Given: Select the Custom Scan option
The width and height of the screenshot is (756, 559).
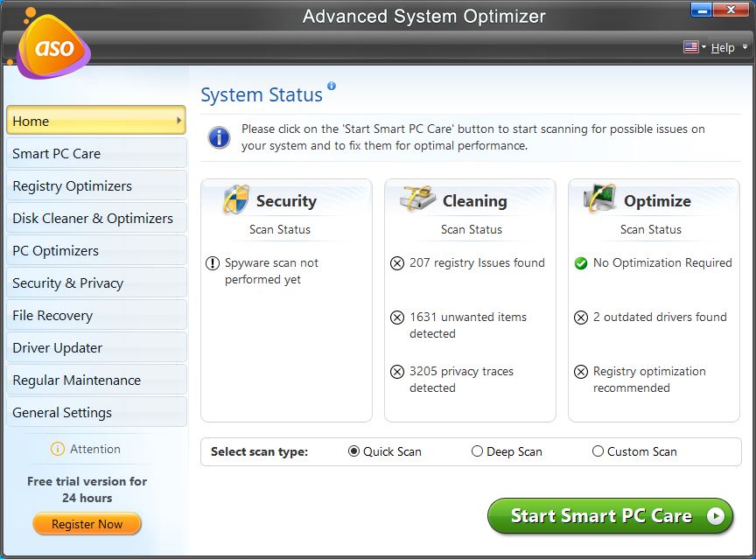Looking at the screenshot, I should [634, 451].
